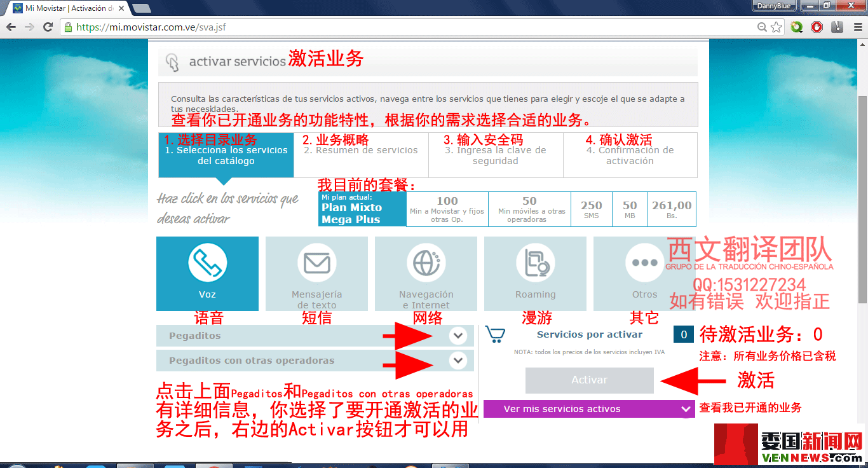This screenshot has height=468, width=868.
Task: Bookmark this page with the star icon
Action: (776, 27)
